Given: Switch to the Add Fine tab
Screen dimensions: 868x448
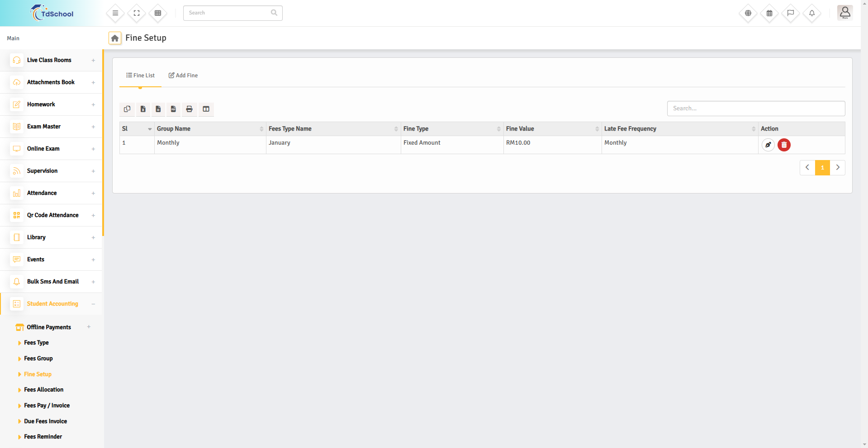Looking at the screenshot, I should (x=183, y=75).
